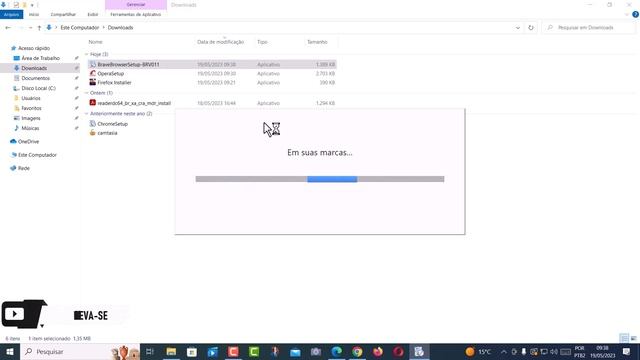Open the action center notifications icon

[627, 351]
